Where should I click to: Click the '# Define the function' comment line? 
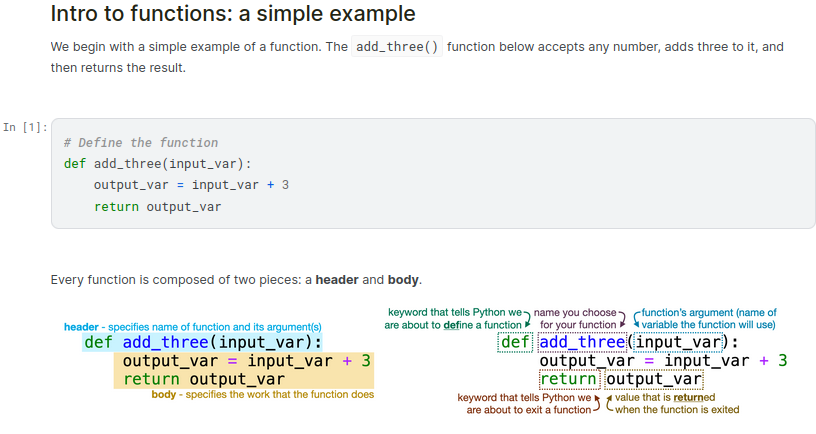point(140,143)
